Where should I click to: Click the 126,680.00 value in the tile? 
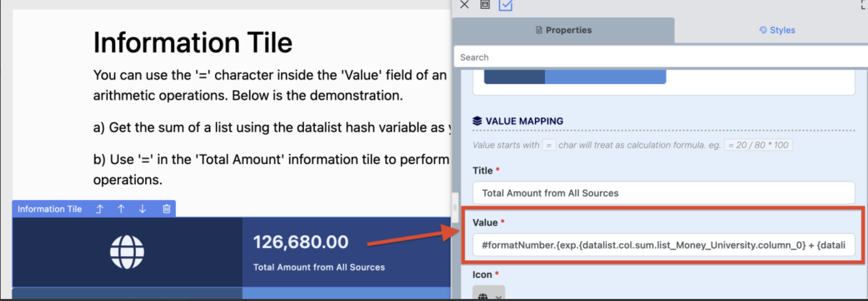pos(301,242)
